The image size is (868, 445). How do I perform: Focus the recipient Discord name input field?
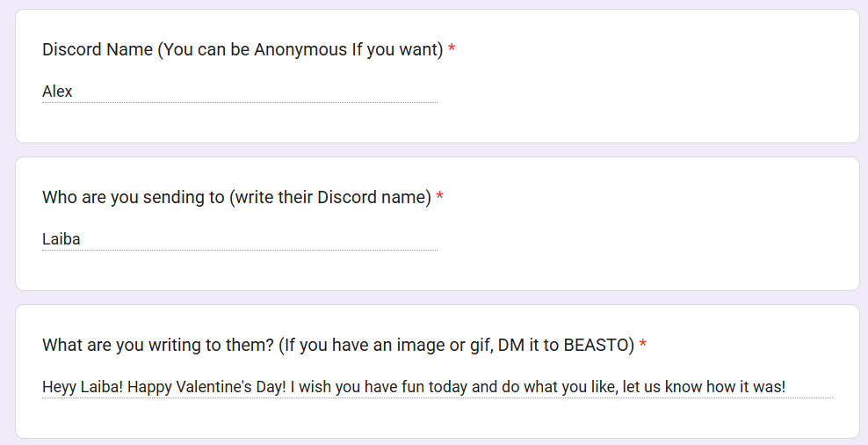tap(239, 239)
